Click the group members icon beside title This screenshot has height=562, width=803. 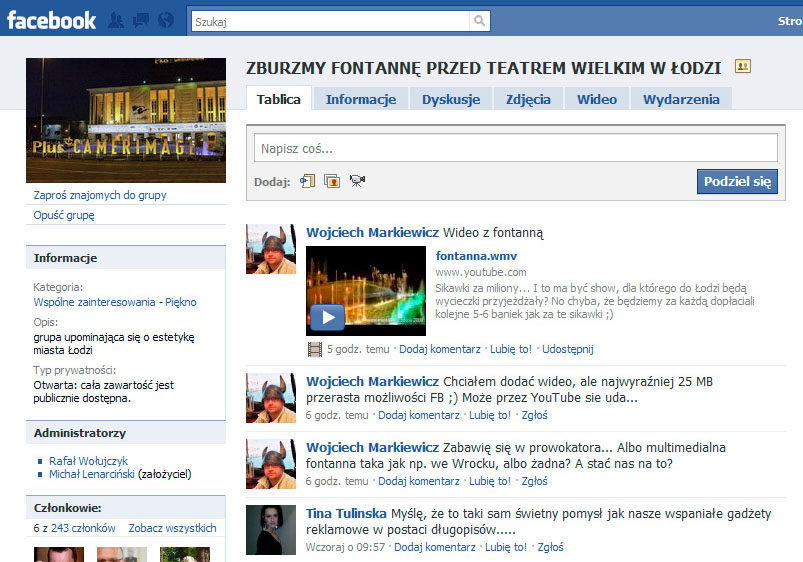[743, 66]
